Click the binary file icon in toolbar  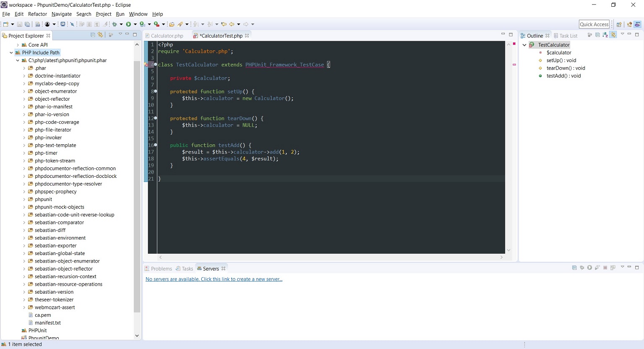pyautogui.click(x=37, y=24)
